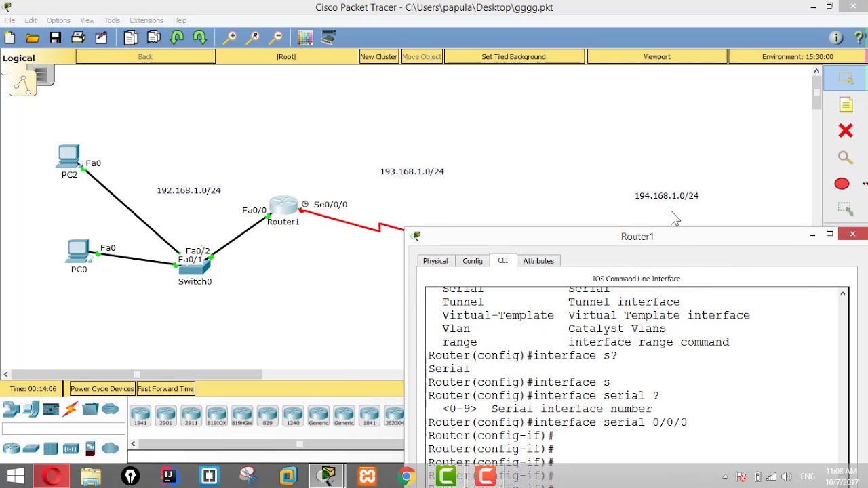
Task: Open the Environment 15:30:00 settings
Action: pyautogui.click(x=797, y=57)
